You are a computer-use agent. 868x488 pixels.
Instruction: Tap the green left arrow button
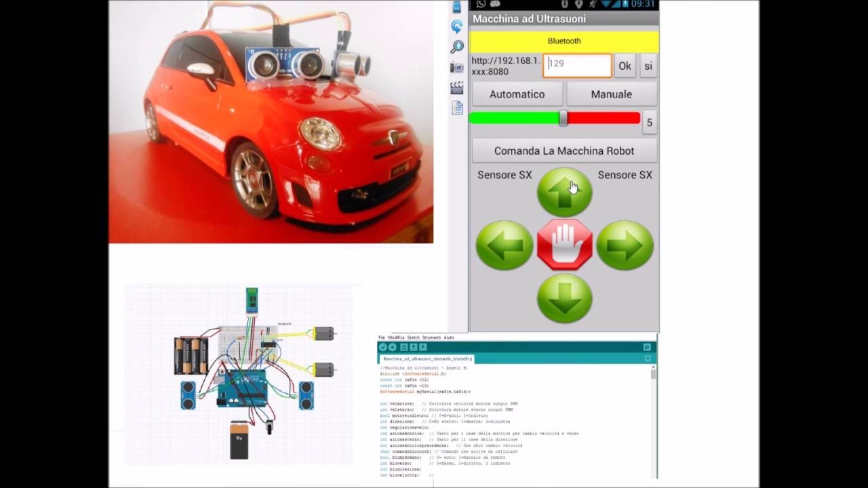pos(504,245)
